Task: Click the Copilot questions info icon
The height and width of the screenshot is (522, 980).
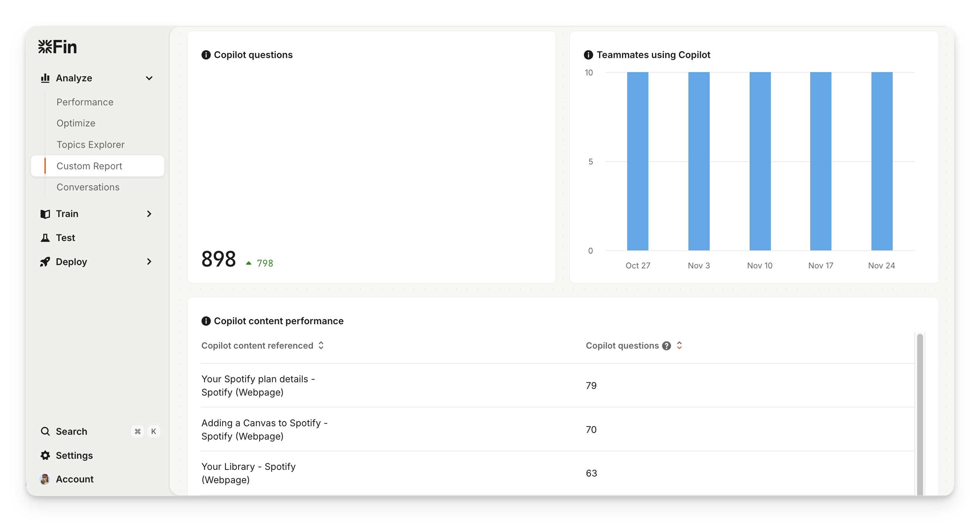Action: (x=206, y=55)
